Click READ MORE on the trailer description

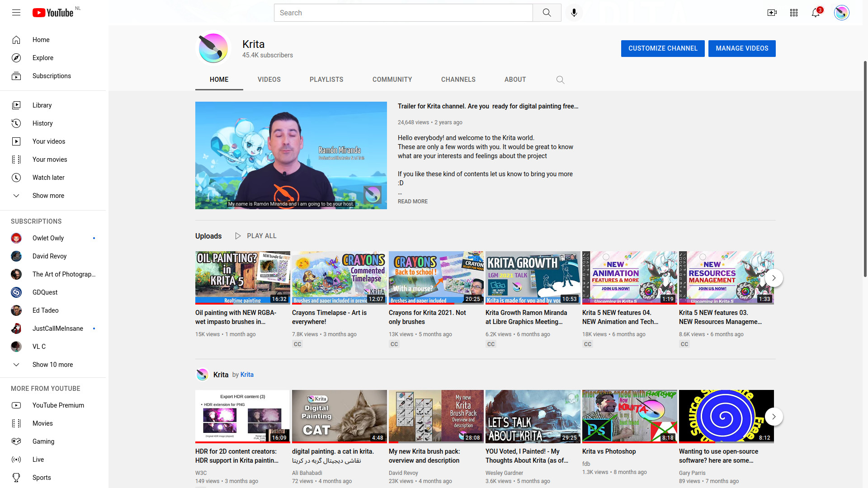tap(412, 201)
